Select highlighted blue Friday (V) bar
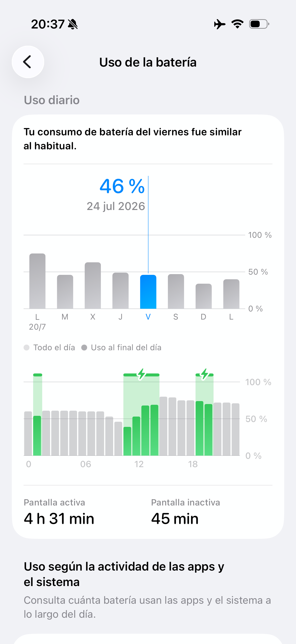Screen dimensions: 296x644 148,292
